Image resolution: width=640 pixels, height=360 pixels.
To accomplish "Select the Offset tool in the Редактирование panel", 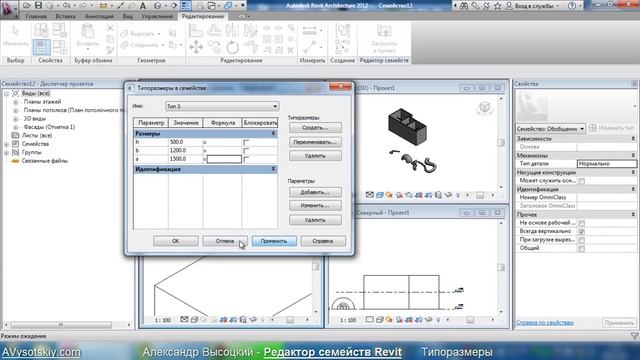I will (x=214, y=30).
